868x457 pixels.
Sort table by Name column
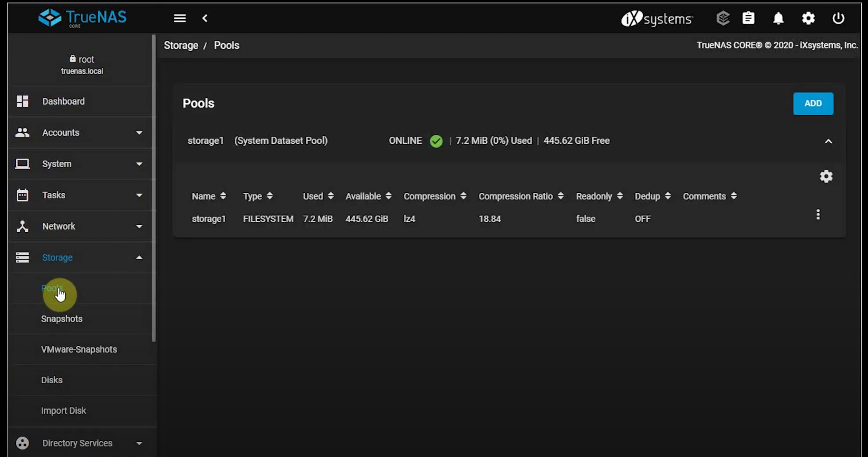click(x=203, y=196)
